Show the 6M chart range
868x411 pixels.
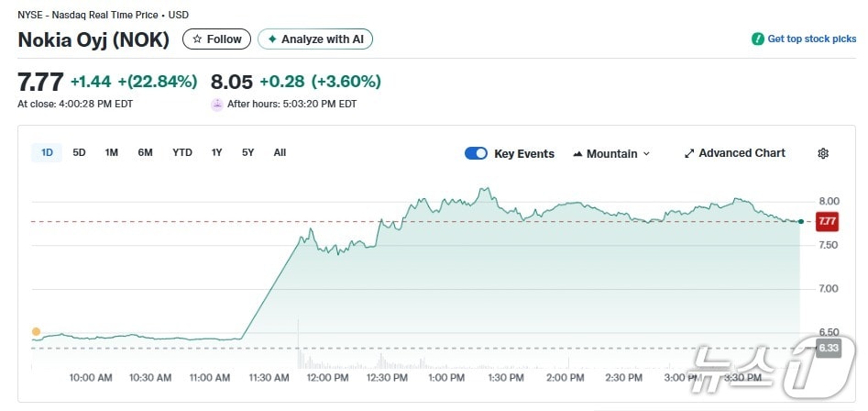[145, 152]
